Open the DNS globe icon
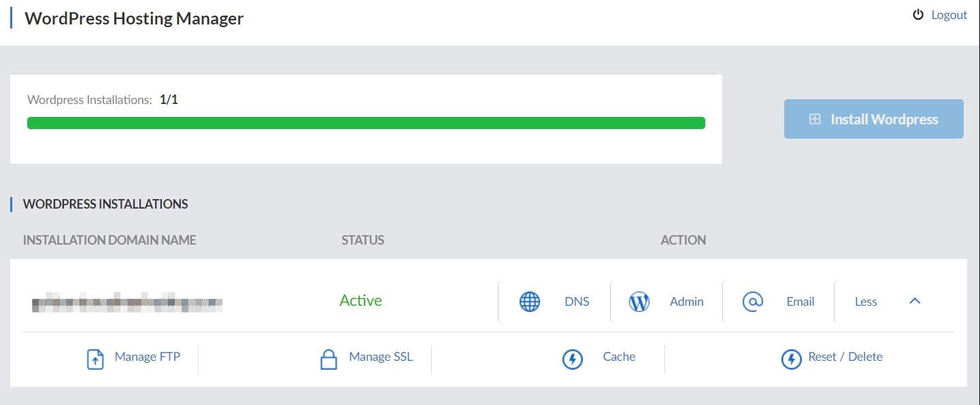The image size is (980, 405). tap(530, 302)
